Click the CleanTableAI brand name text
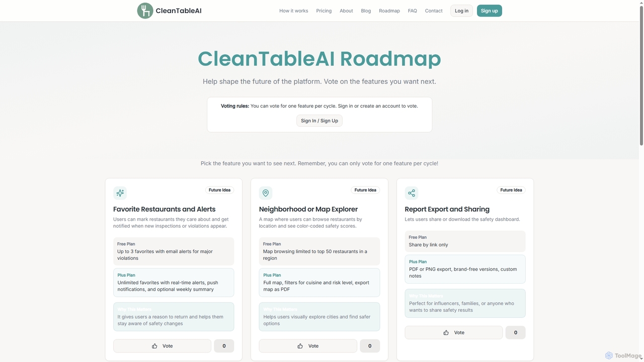Viewport: 644px width, 362px height. [179, 11]
